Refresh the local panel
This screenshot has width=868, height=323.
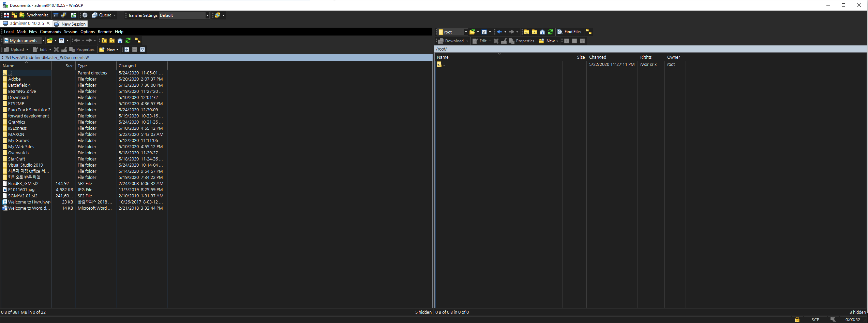tap(128, 41)
